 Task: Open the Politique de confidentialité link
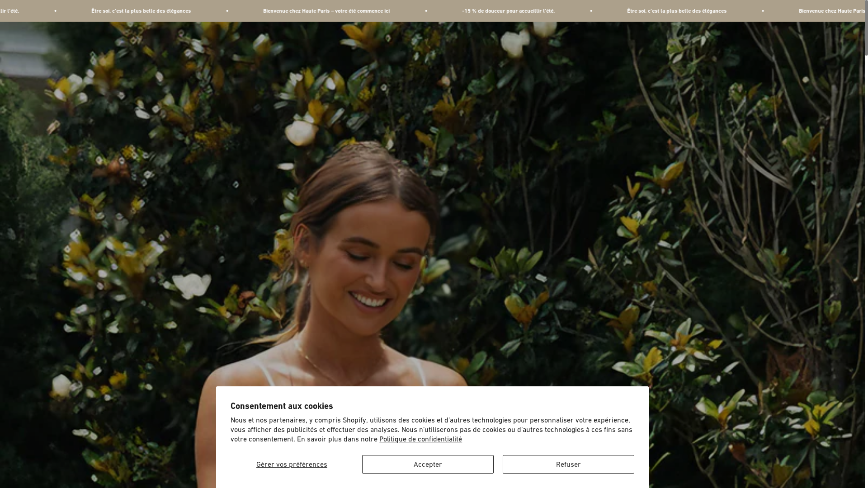tap(420, 439)
